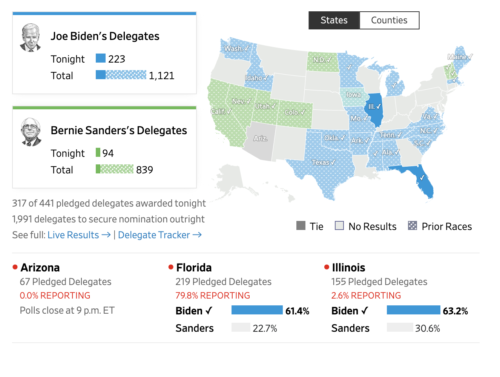Image resolution: width=500 pixels, height=377 pixels.
Task: Click the Tie legend swatch
Action: (301, 226)
